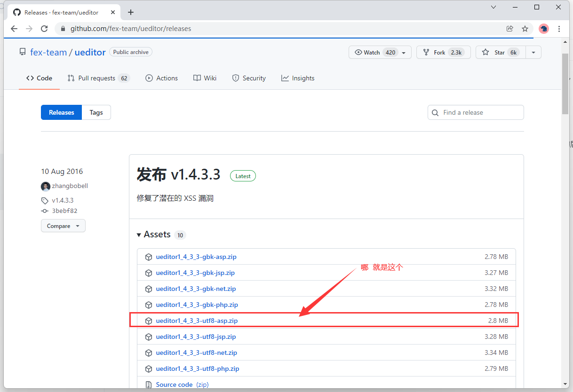The height and width of the screenshot is (392, 573).
Task: Download ueditor1_4_3_3-utf8-jsp.zip
Action: coord(196,337)
